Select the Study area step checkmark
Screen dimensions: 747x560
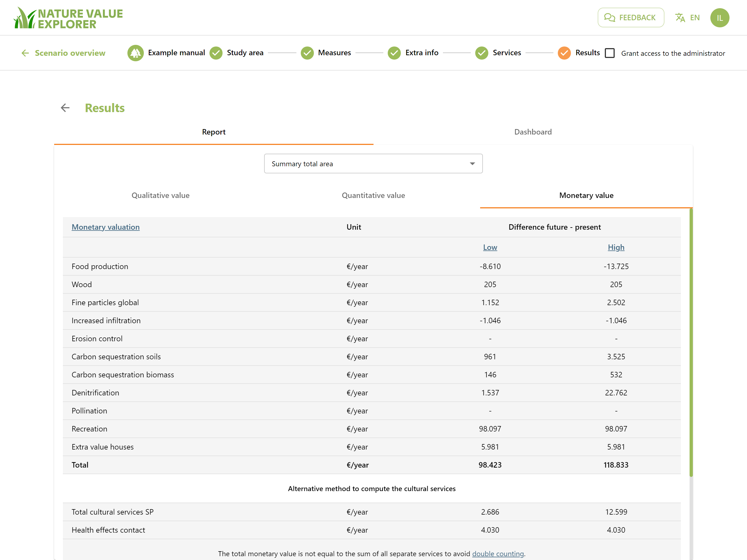216,53
